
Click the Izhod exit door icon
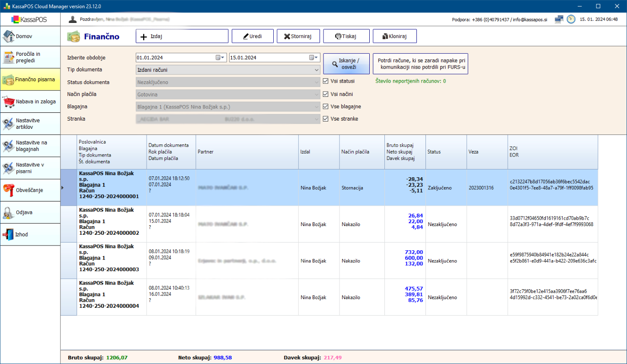[x=9, y=234]
